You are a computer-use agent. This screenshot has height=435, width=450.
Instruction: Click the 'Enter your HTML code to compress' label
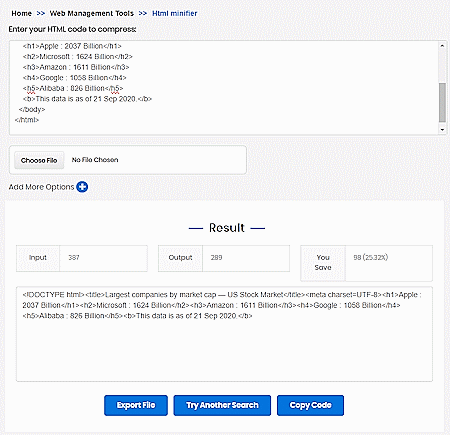coord(72,29)
